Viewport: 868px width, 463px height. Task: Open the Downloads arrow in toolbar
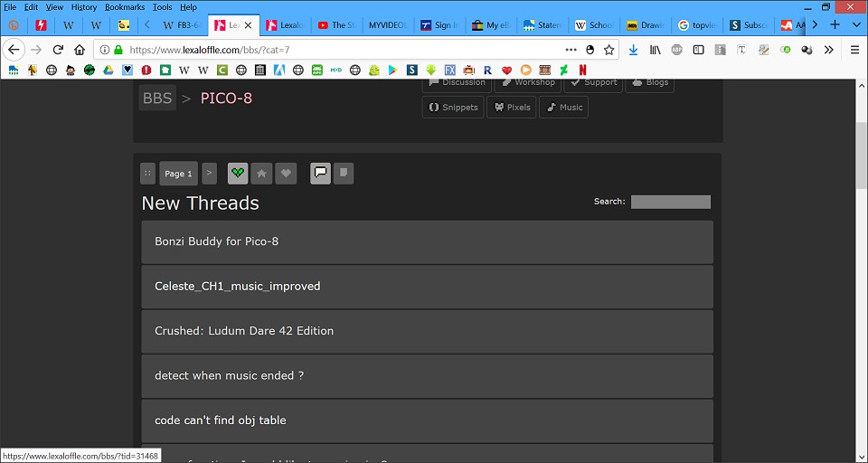[x=633, y=50]
